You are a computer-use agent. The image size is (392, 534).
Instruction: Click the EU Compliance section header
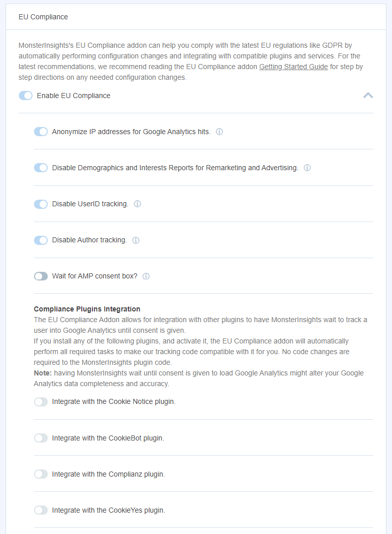coord(43,17)
